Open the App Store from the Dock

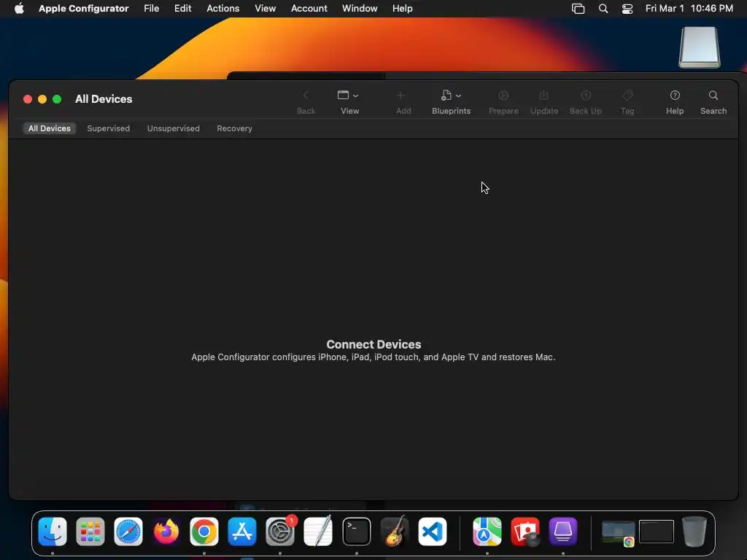[x=242, y=532]
